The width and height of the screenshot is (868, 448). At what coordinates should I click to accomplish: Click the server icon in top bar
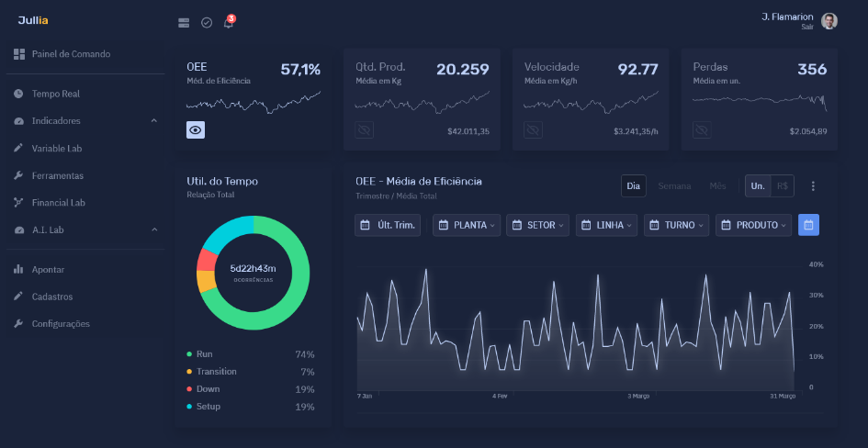click(184, 23)
